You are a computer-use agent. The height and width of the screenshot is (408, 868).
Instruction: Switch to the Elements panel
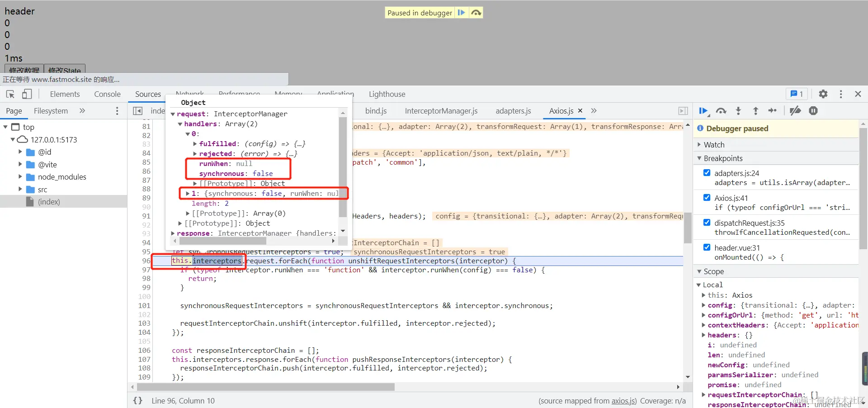point(65,94)
